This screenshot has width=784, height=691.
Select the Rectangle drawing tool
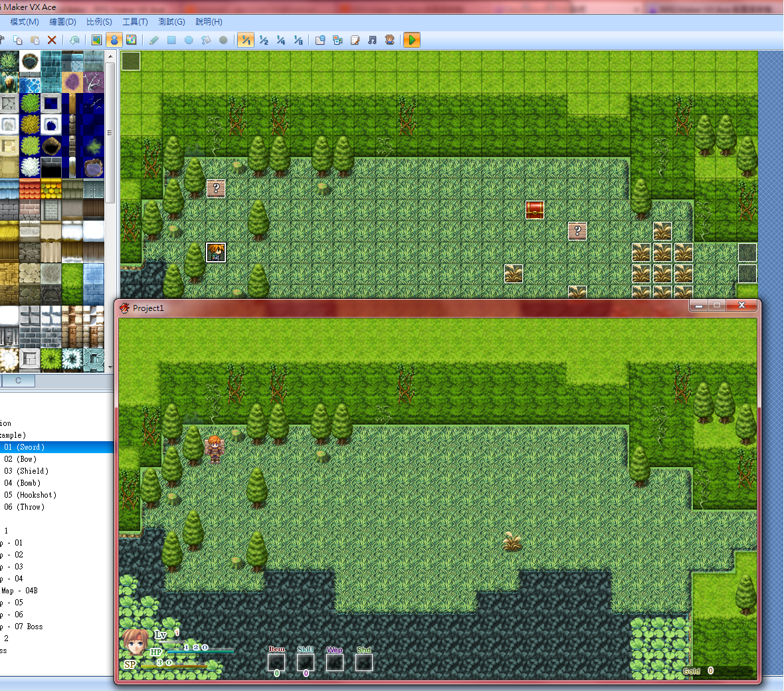[x=171, y=40]
